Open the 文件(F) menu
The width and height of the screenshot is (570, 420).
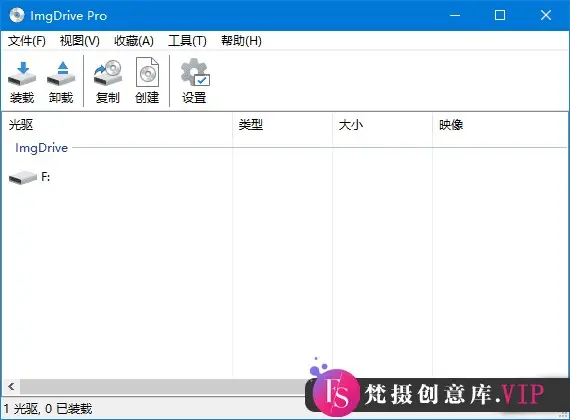[27, 41]
